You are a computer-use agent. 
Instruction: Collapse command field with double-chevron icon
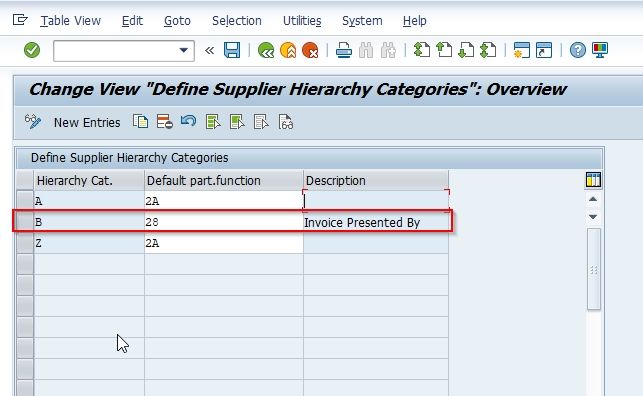click(x=209, y=50)
